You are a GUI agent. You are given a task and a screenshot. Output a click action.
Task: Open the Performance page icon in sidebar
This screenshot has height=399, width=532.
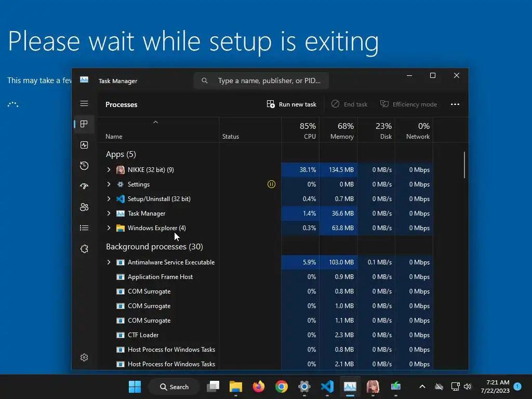(84, 145)
